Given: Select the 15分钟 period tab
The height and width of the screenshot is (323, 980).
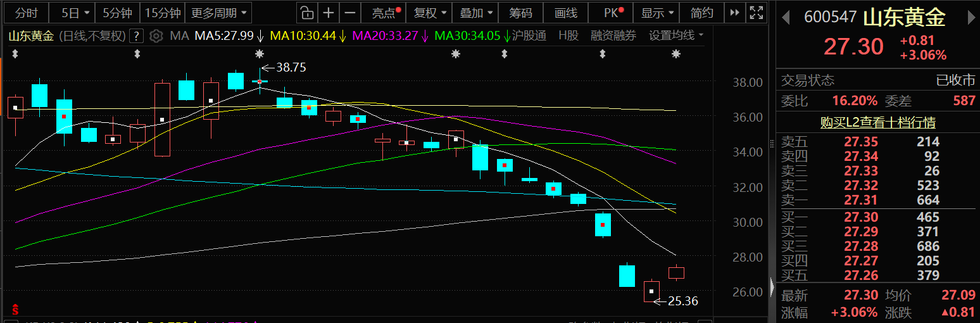Looking at the screenshot, I should (x=162, y=13).
